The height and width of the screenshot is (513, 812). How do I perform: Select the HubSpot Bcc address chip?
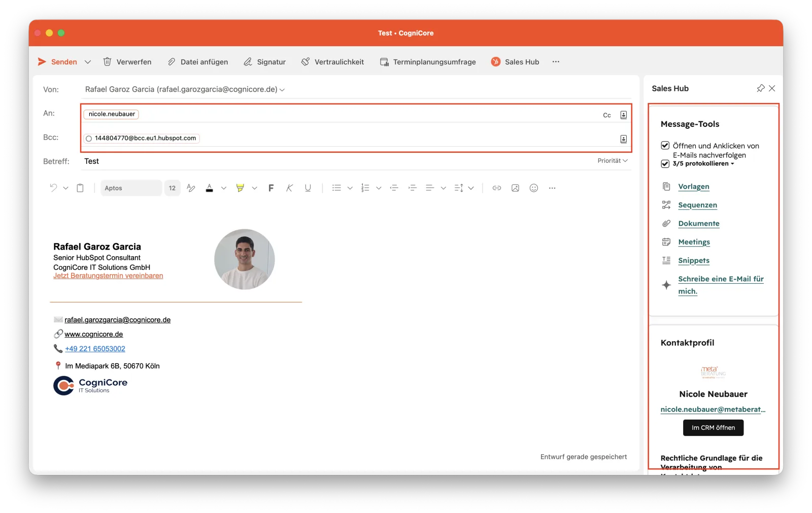(142, 138)
